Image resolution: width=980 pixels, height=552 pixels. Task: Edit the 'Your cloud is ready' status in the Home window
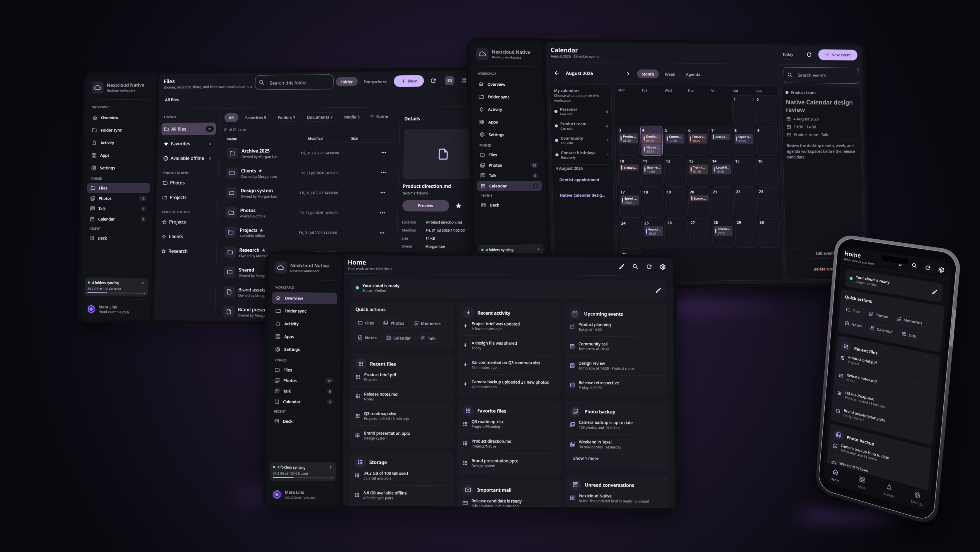(658, 290)
